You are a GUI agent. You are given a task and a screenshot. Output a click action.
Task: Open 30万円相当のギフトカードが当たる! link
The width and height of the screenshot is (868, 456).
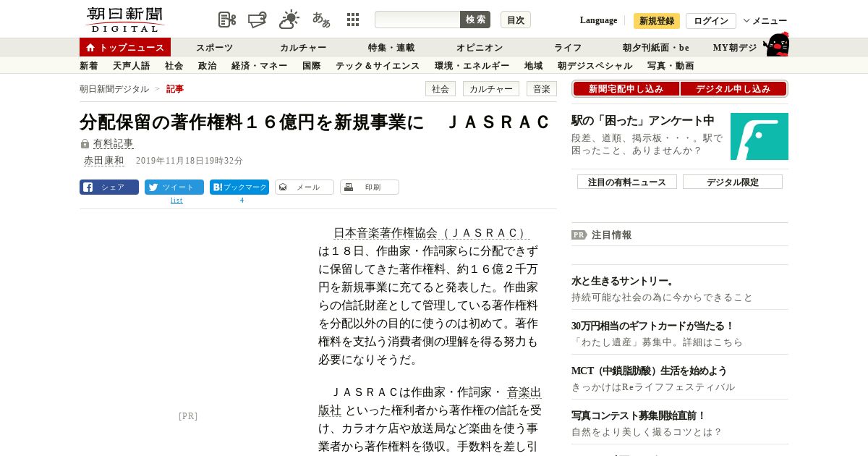click(x=653, y=326)
